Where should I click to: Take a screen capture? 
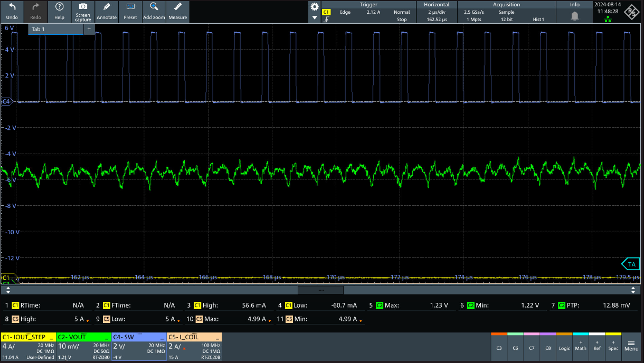pos(83,11)
